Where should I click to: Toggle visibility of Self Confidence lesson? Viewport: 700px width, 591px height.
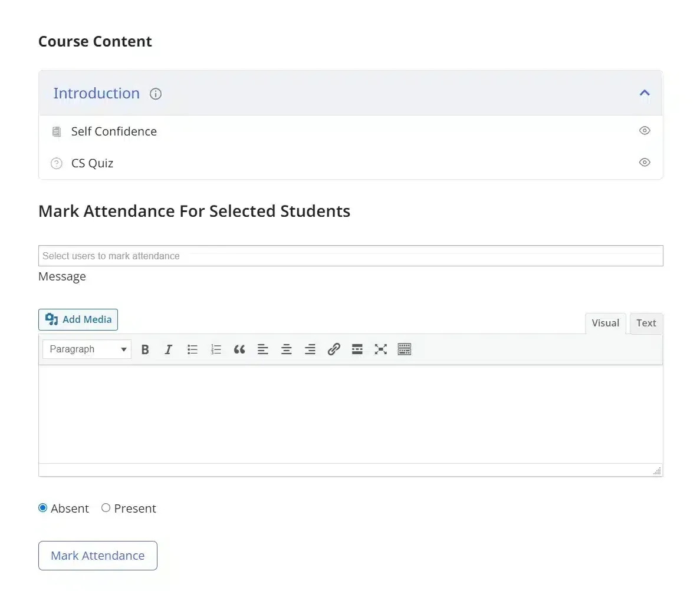coord(645,130)
